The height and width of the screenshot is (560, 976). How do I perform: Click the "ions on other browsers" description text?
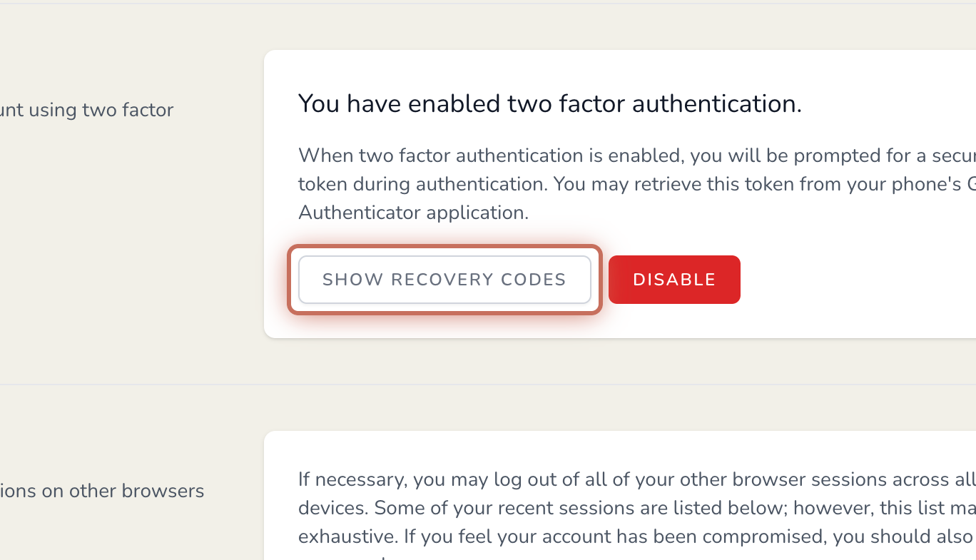pos(102,491)
